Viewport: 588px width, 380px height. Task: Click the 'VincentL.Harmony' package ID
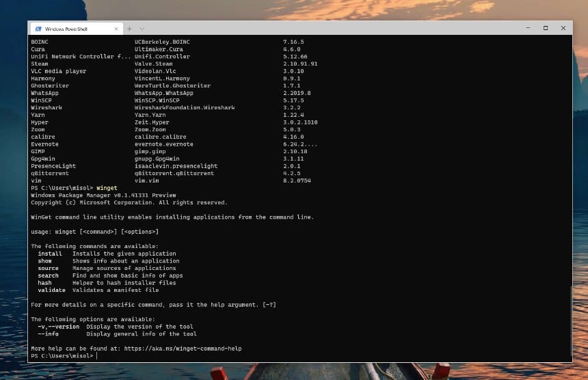162,79
